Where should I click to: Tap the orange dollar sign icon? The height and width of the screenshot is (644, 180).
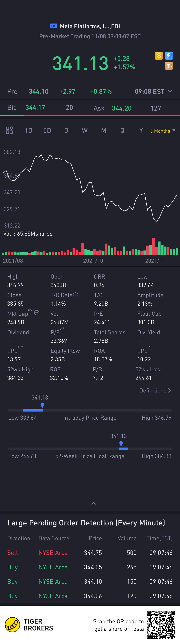click(x=159, y=56)
